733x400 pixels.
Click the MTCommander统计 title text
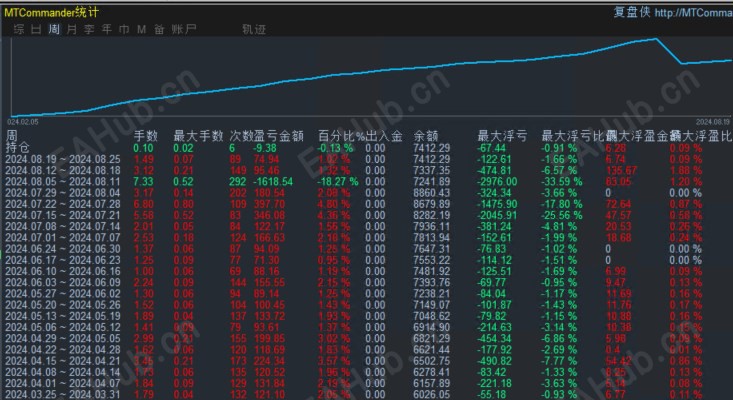pos(51,13)
